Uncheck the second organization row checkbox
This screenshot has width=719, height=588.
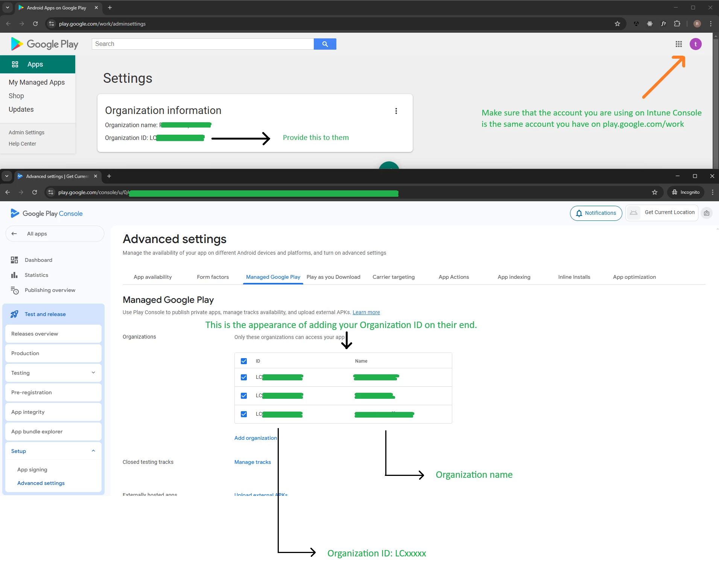point(244,396)
